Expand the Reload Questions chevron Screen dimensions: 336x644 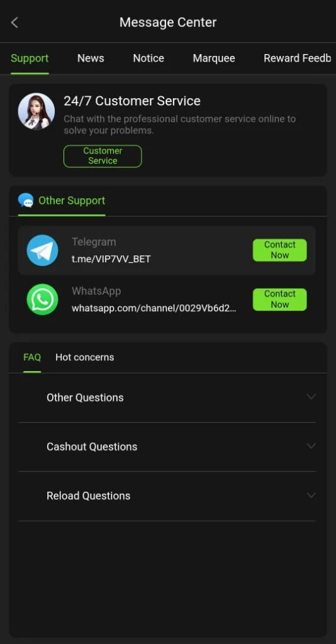tap(311, 496)
